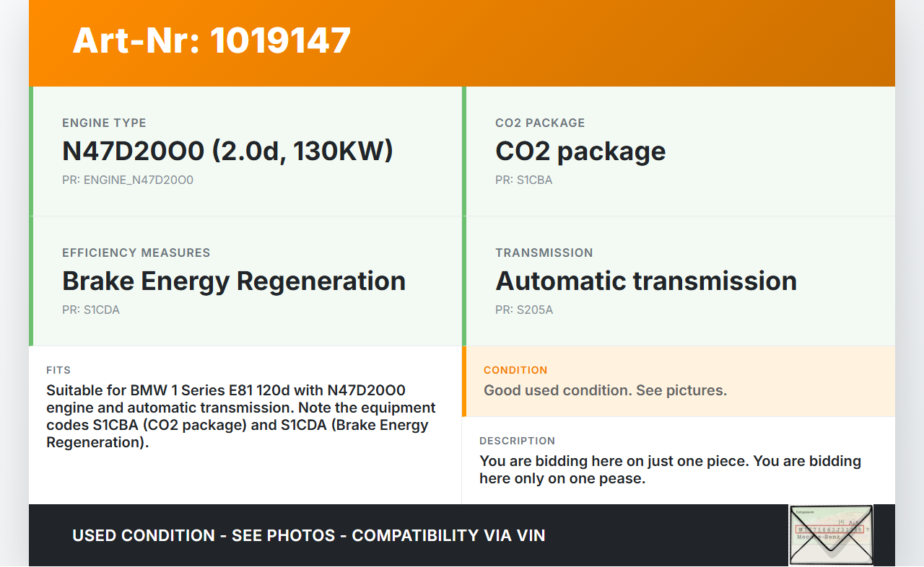Click the envelope VIN icon in footer

pos(831,535)
